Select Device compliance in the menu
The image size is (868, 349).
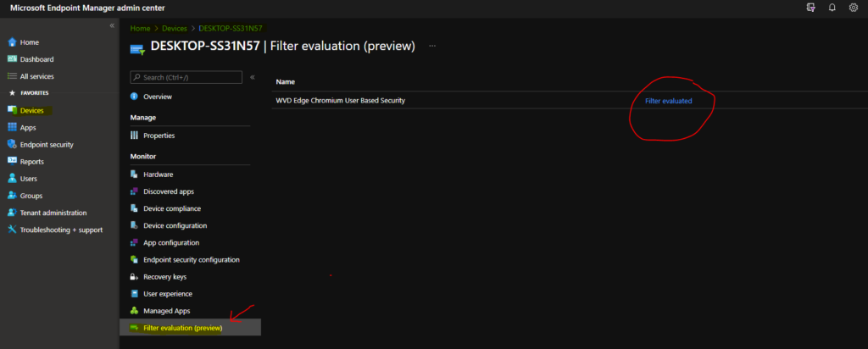172,208
